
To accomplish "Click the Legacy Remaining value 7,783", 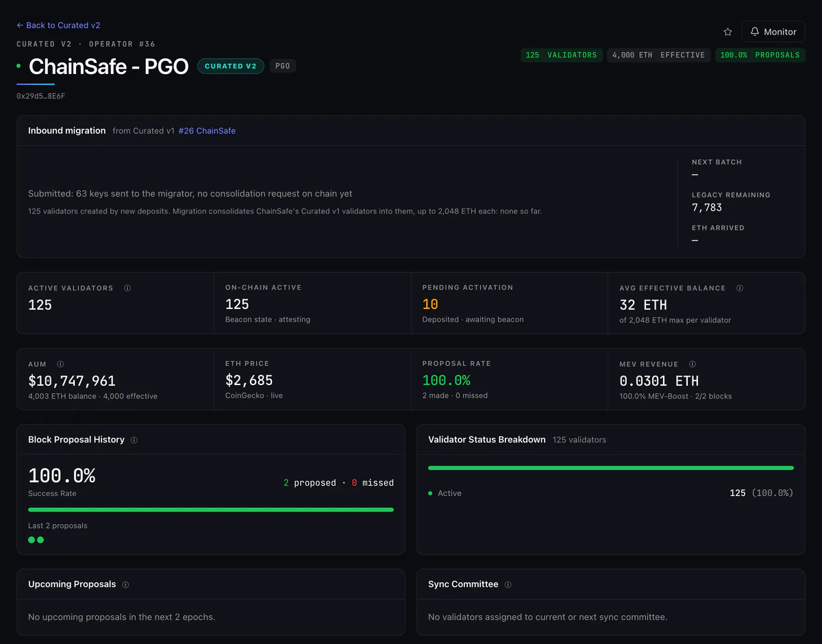I will [707, 207].
